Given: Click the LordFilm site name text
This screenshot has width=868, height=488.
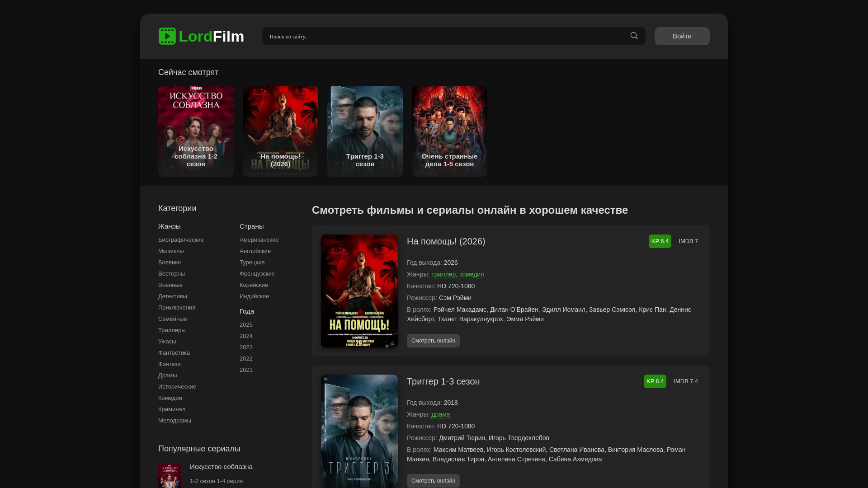Looking at the screenshot, I should tap(211, 36).
